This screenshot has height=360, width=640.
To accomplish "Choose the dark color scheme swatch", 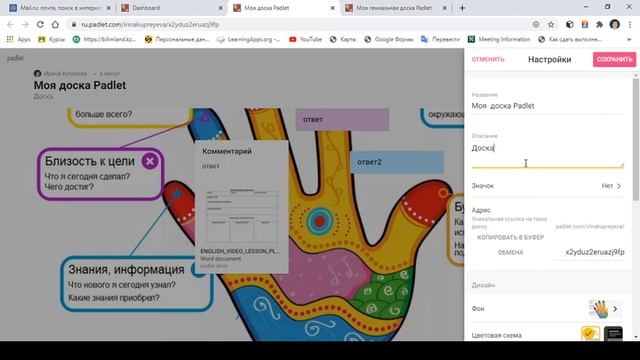I will coord(613,333).
